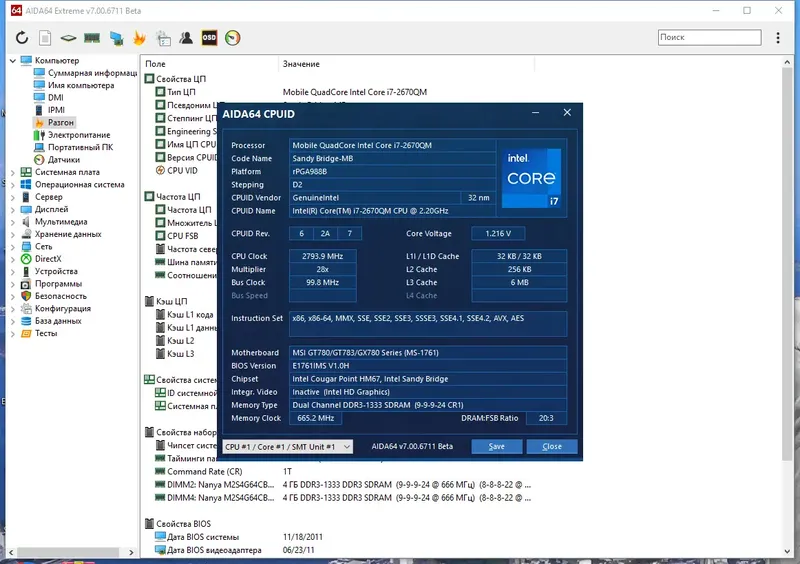Click the vertical scrollbar down arrow

787,551
